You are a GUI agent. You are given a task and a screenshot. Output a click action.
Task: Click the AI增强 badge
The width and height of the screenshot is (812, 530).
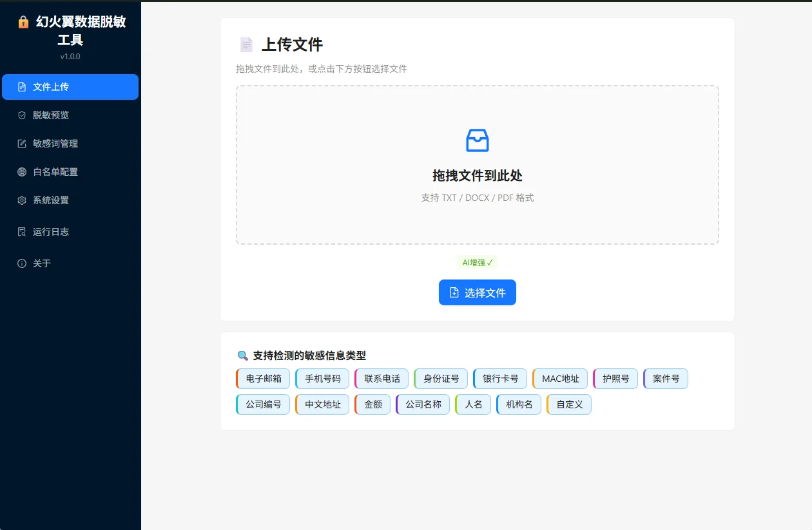coord(478,262)
